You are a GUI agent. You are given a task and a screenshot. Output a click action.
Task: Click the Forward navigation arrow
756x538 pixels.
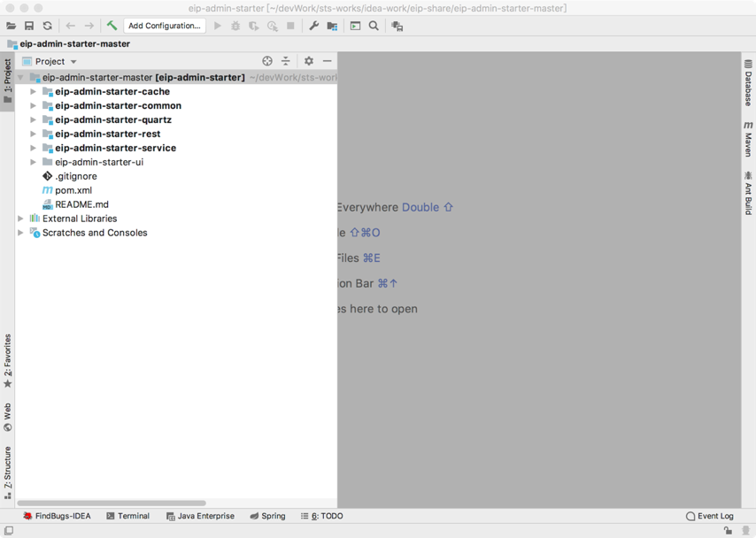pos(89,26)
